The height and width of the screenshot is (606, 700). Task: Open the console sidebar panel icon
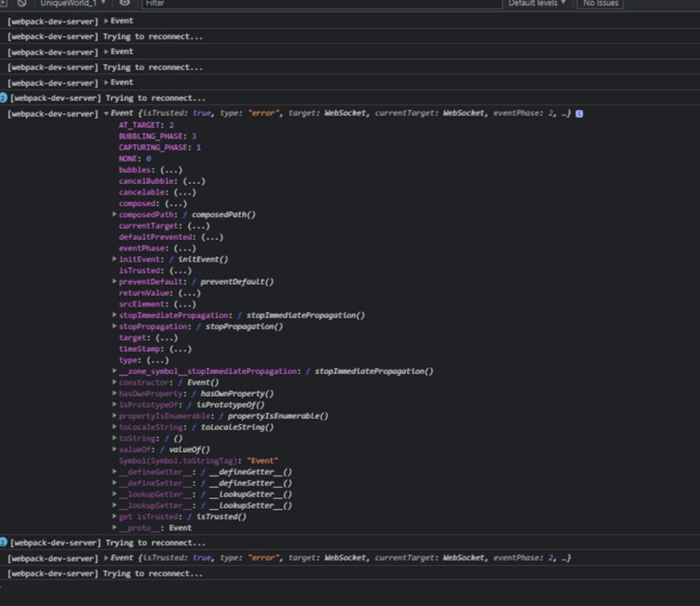click(6, 5)
